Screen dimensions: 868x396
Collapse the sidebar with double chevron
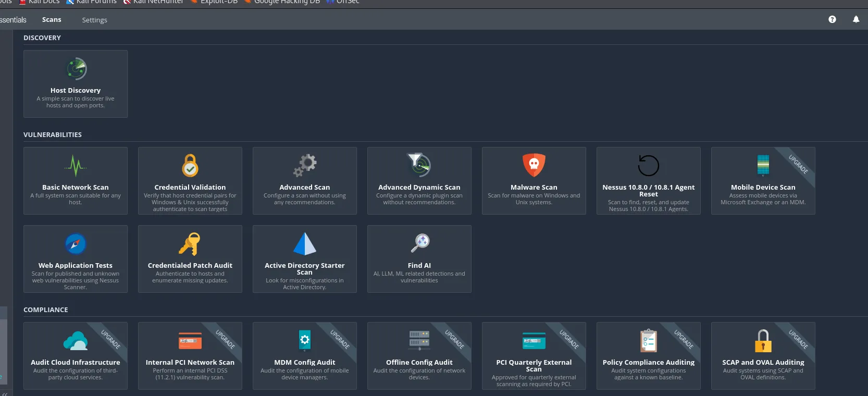(x=5, y=393)
